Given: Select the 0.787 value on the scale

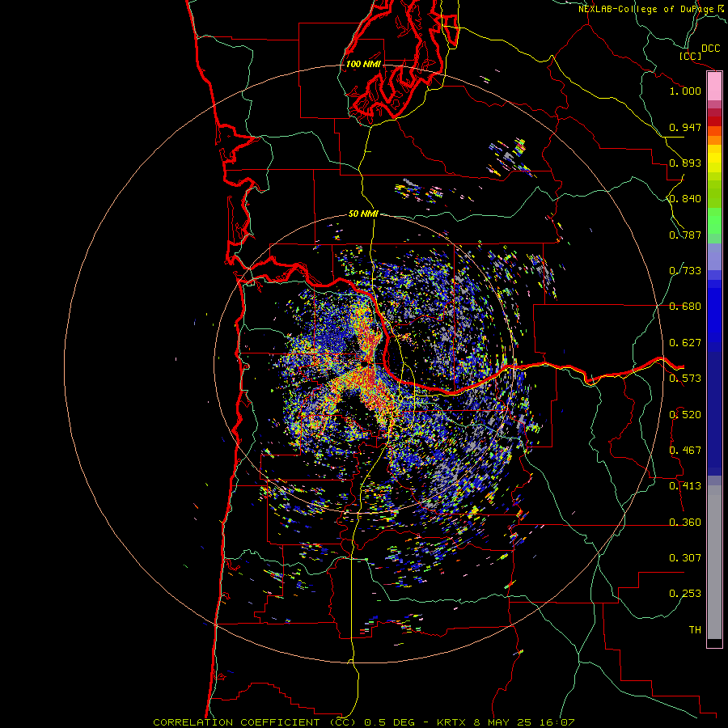Looking at the screenshot, I should pyautogui.click(x=685, y=235).
